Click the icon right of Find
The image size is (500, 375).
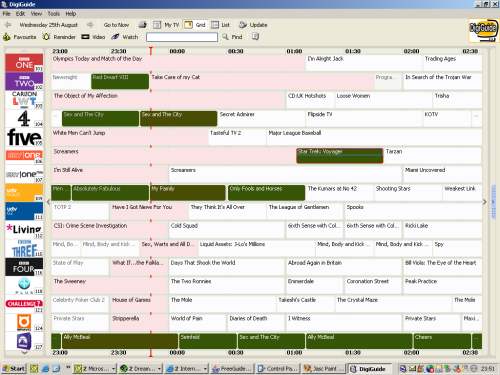pyautogui.click(x=255, y=37)
